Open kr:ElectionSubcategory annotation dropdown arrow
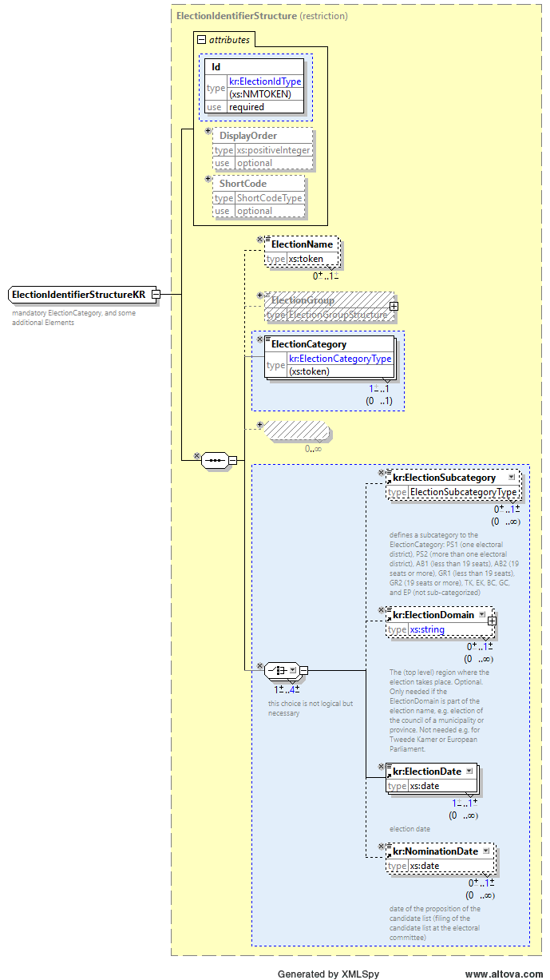This screenshot has height=980, width=550. tap(512, 477)
